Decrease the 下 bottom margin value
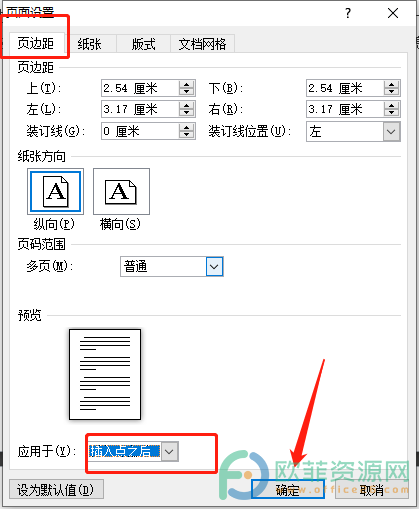 click(392, 92)
